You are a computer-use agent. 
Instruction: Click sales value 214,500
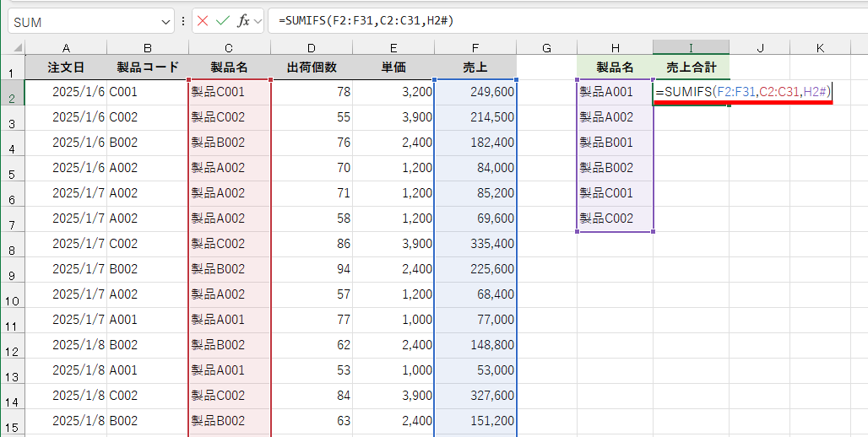coord(475,117)
